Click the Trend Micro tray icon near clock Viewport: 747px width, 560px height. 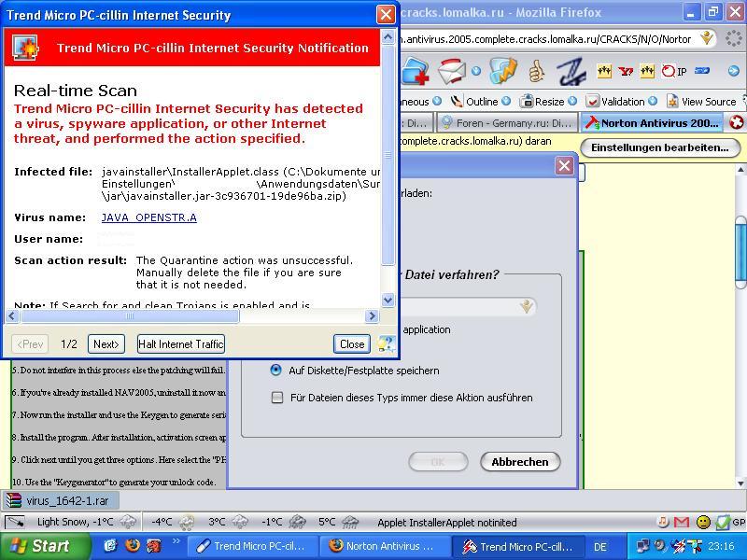tap(677, 546)
